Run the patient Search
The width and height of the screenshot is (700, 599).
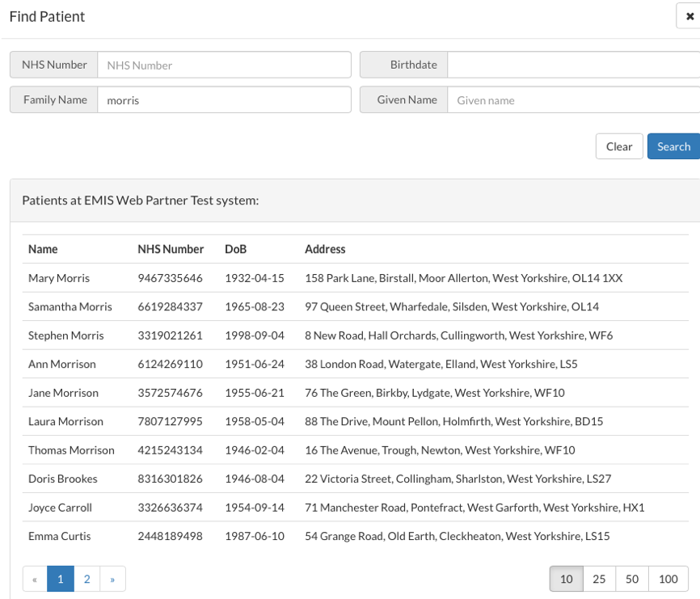click(x=673, y=146)
